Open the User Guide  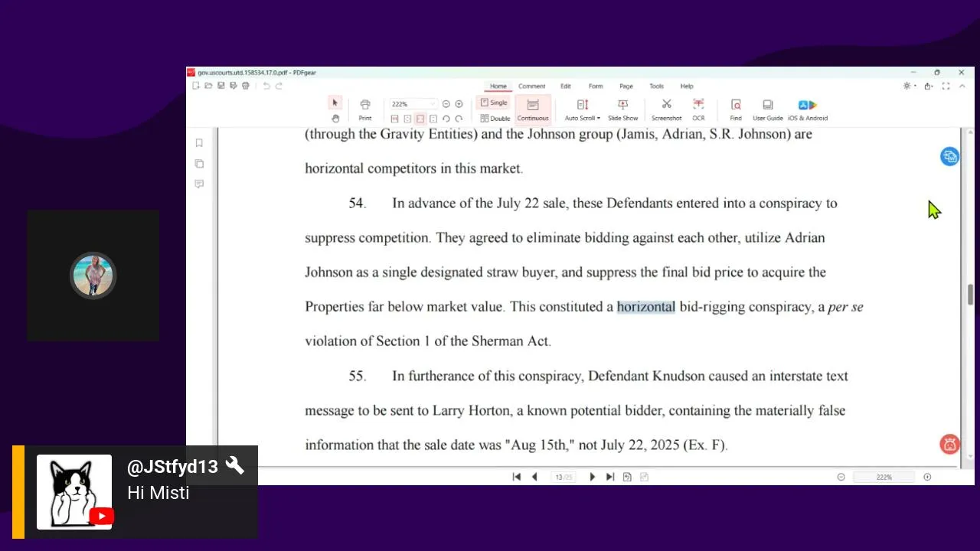click(768, 109)
